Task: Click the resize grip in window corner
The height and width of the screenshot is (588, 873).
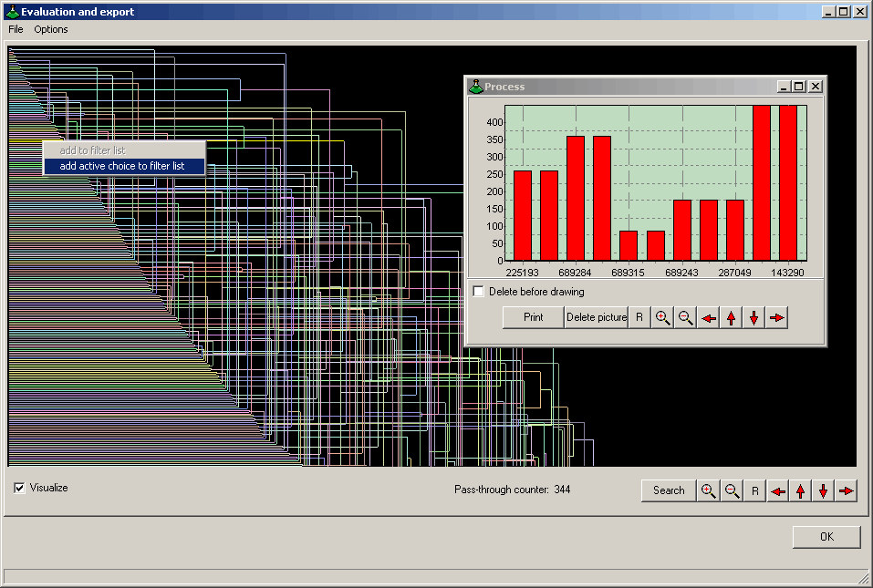Action: click(x=864, y=579)
